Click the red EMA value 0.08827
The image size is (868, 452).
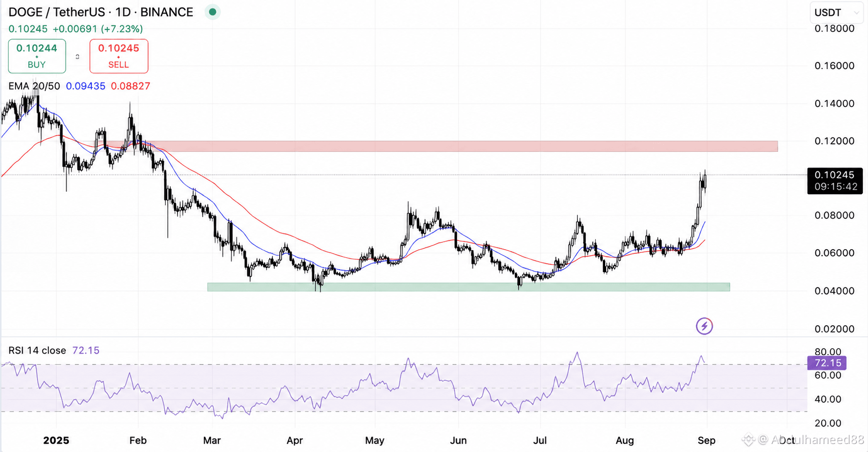coord(130,86)
